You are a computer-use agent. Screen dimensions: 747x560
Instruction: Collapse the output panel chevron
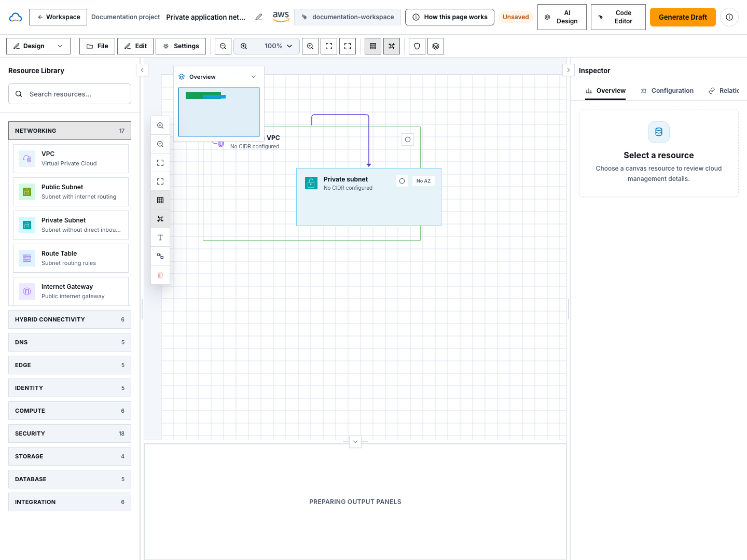coord(355,442)
